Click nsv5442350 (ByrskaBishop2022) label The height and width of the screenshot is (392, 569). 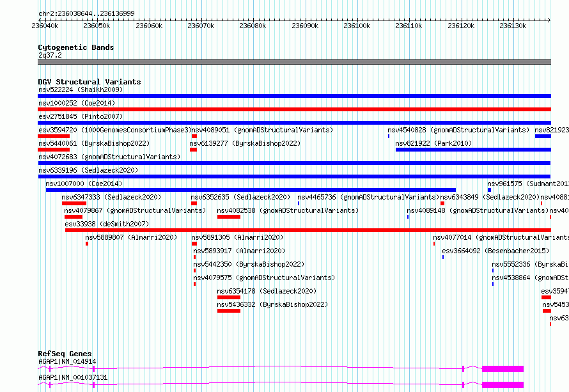(x=249, y=264)
